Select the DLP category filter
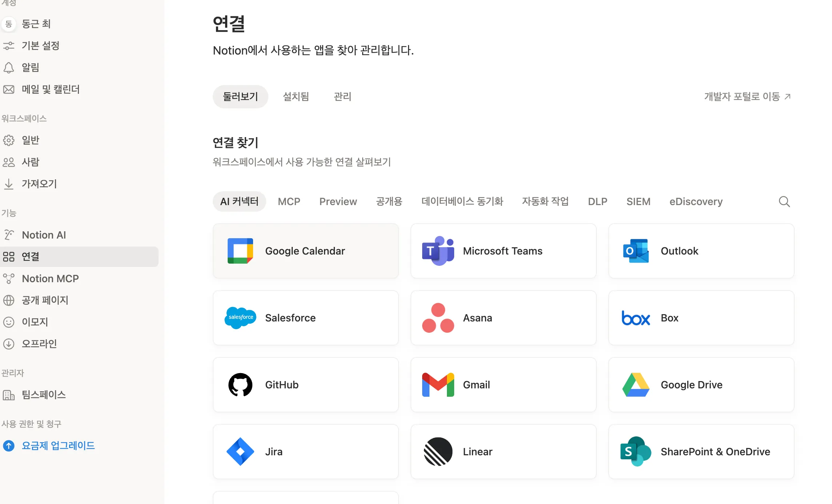This screenshot has width=832, height=504. pos(598,201)
